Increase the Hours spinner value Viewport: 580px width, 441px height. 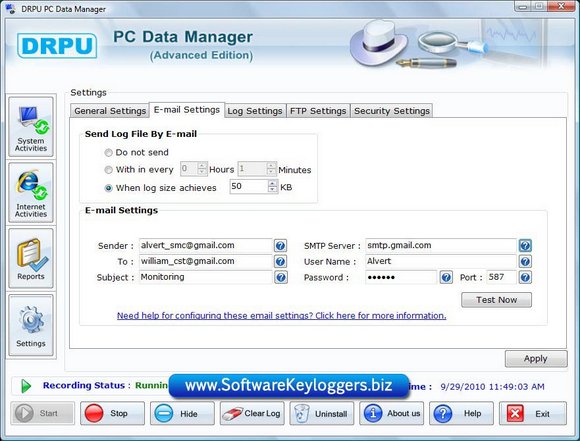click(202, 165)
